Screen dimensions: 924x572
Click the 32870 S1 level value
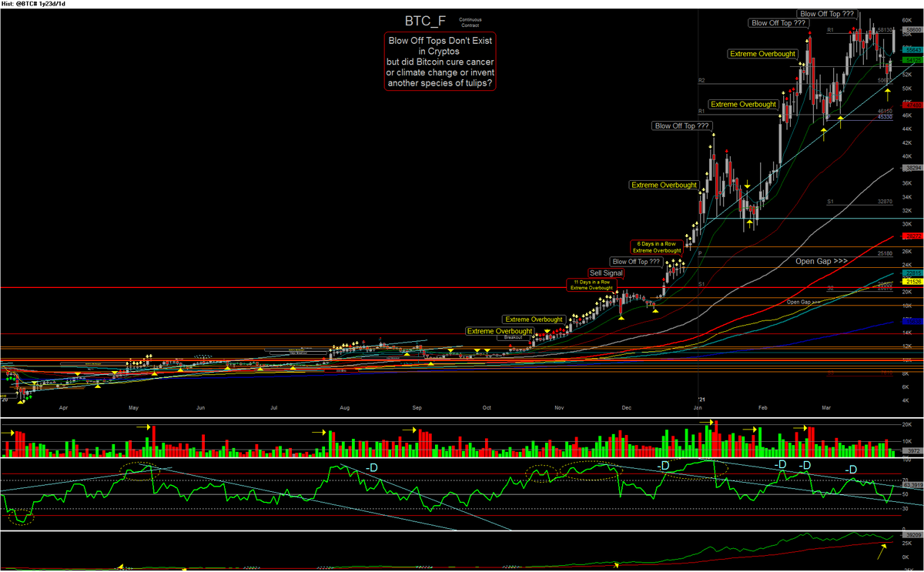(885, 201)
